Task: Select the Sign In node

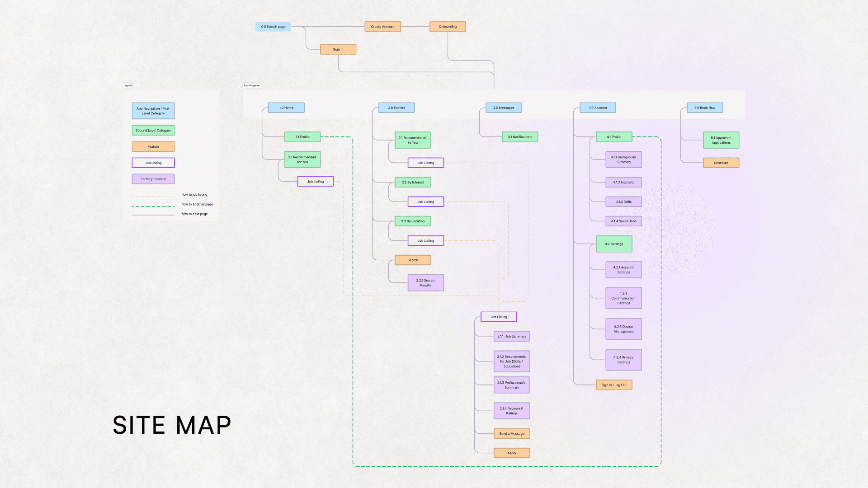Action: pyautogui.click(x=338, y=49)
